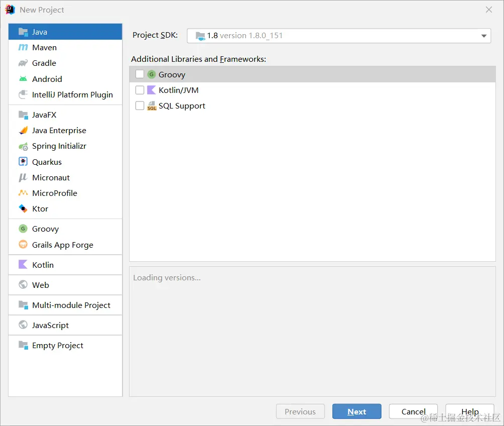Select the Web label in sidebar
Screen dimensions: 504x426
(x=41, y=285)
